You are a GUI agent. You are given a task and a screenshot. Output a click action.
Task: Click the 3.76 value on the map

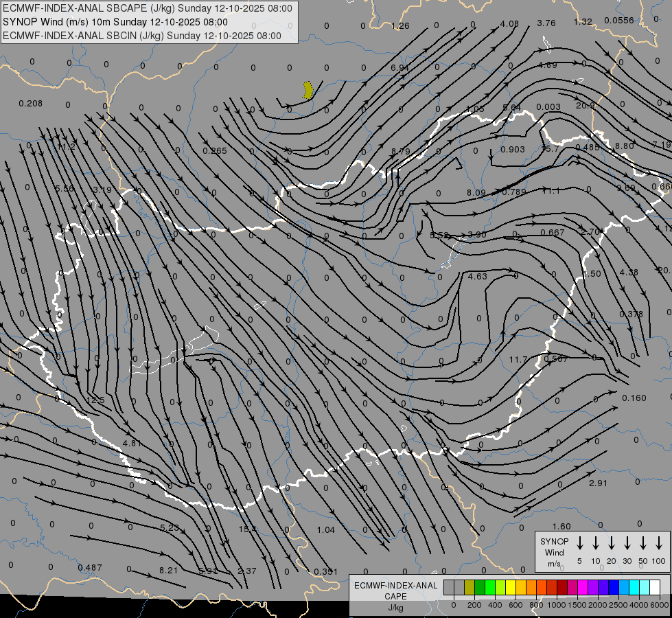coord(546,23)
